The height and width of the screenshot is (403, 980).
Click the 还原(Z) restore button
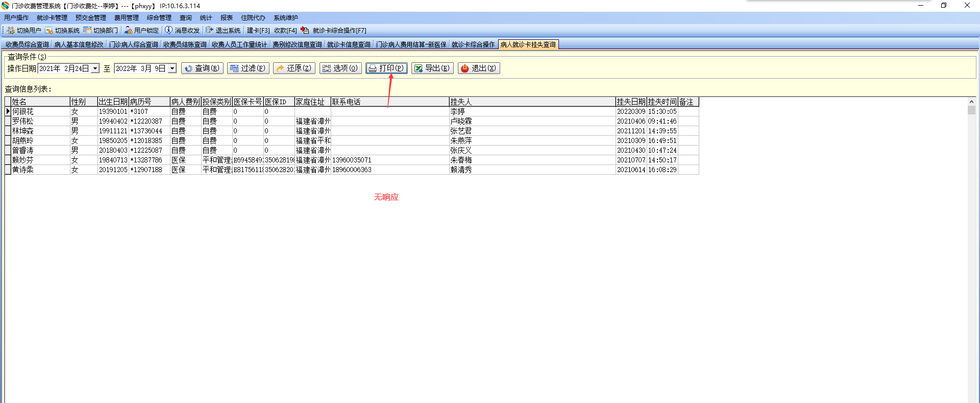pyautogui.click(x=294, y=68)
